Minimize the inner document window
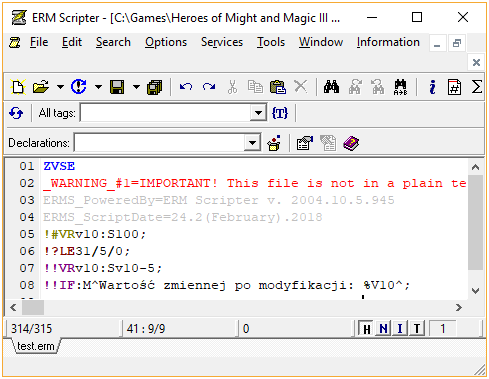 coord(437,43)
